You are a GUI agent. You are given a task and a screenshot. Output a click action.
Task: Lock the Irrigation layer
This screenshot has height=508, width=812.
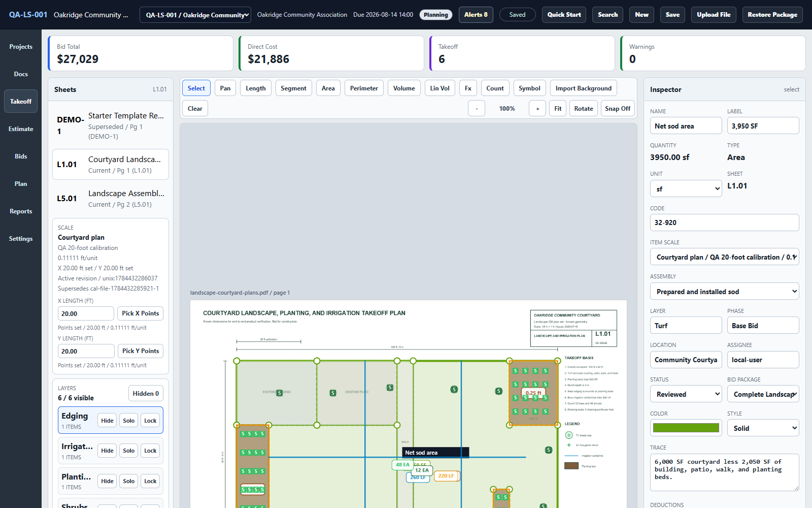click(x=150, y=451)
